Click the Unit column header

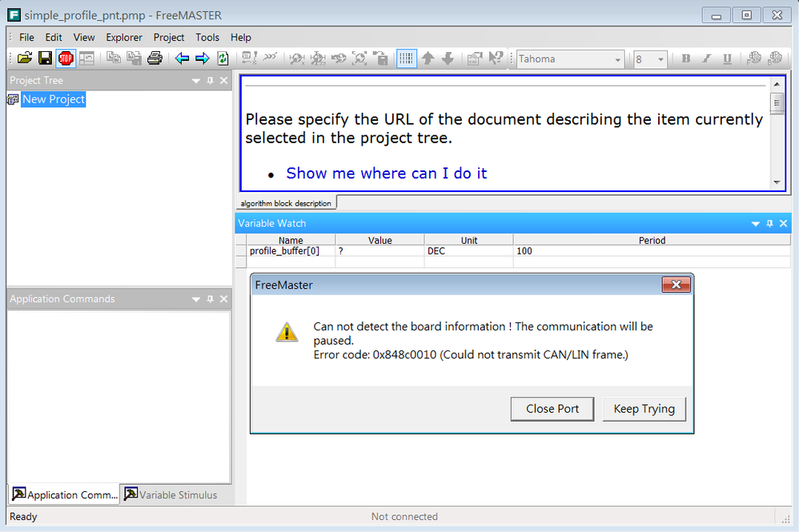[x=469, y=240]
